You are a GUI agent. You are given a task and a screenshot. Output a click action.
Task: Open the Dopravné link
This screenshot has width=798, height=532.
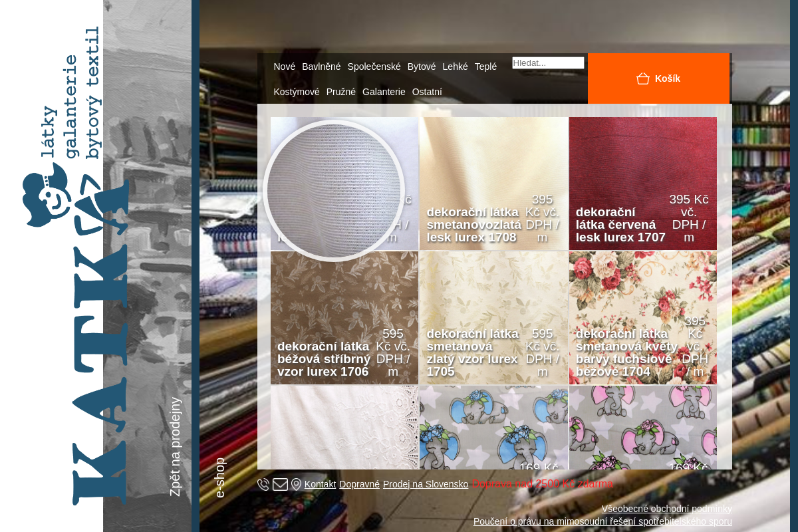(x=359, y=484)
